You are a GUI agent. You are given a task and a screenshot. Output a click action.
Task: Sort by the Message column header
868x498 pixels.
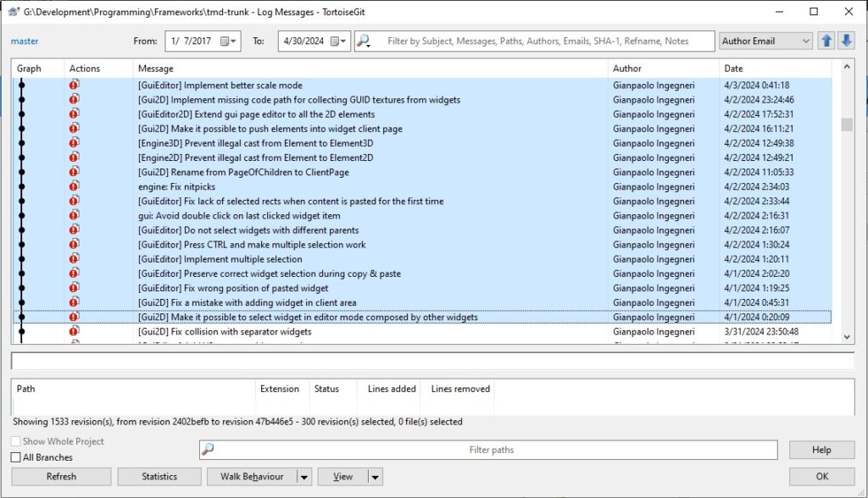click(370, 69)
